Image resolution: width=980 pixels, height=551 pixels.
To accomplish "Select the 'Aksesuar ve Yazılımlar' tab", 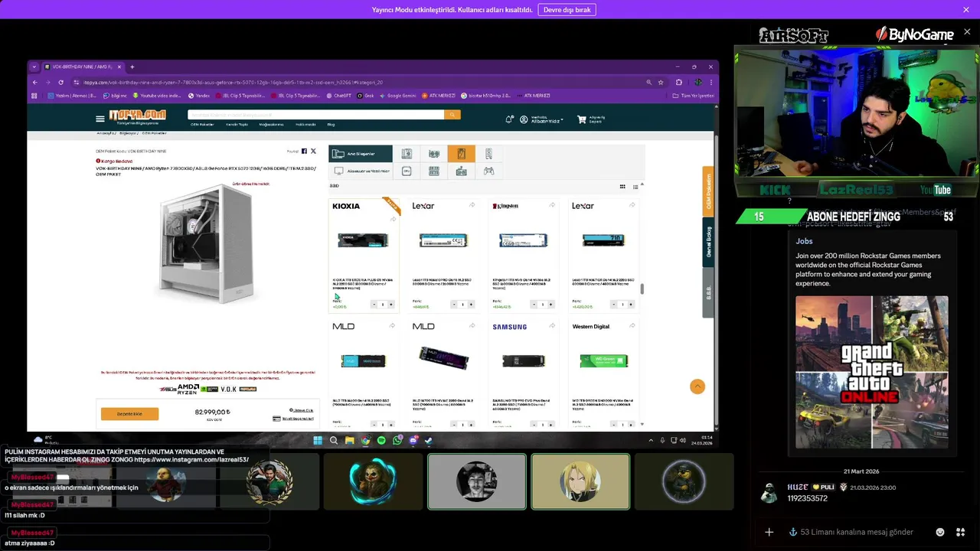I will (361, 171).
